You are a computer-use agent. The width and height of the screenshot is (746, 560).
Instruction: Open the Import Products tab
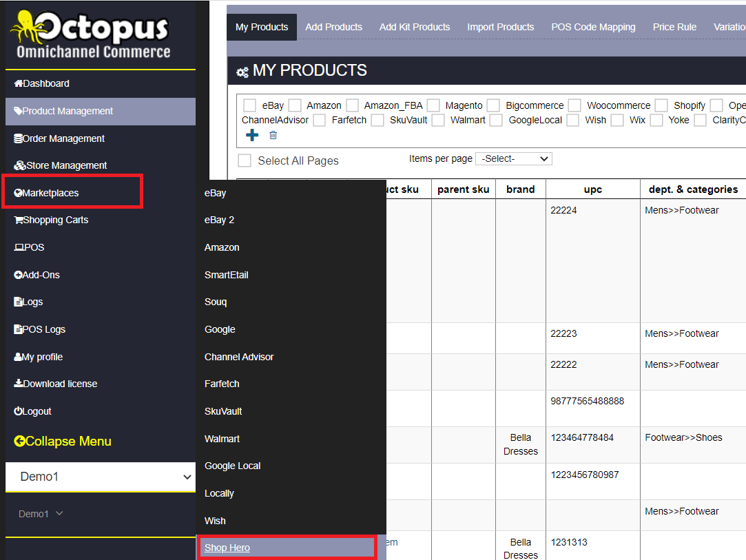tap(501, 27)
